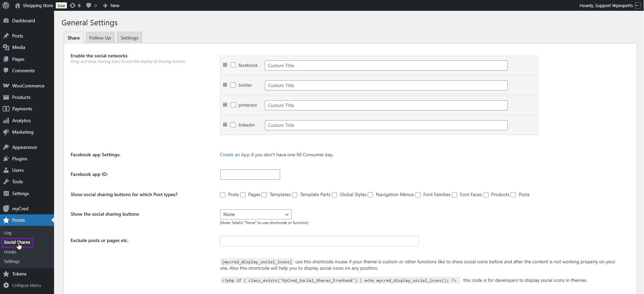Click the drag handle icon beside facebook

(225, 65)
